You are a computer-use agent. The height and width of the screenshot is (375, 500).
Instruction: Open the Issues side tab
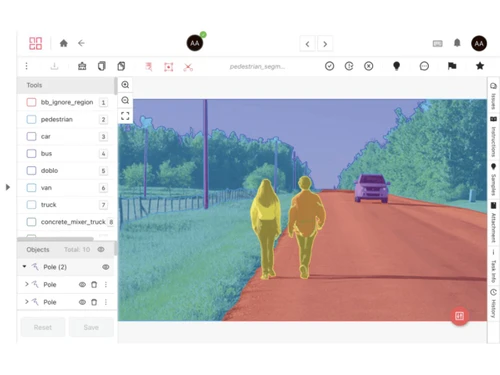coord(493,96)
